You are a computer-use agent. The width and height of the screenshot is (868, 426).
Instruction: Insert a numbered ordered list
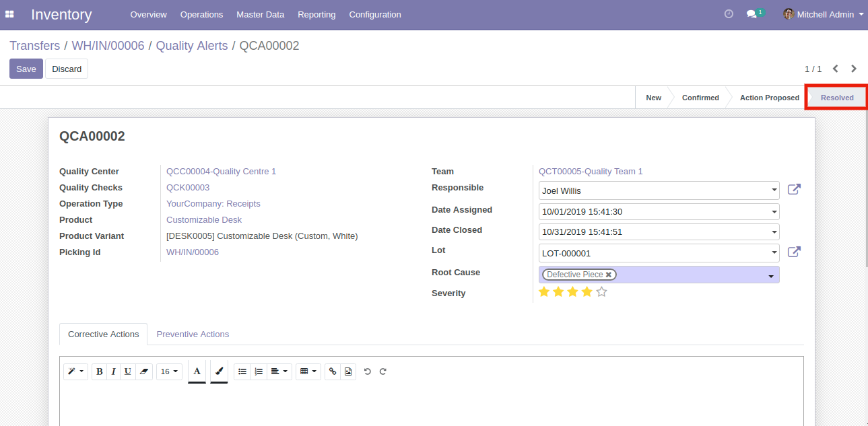coord(259,371)
